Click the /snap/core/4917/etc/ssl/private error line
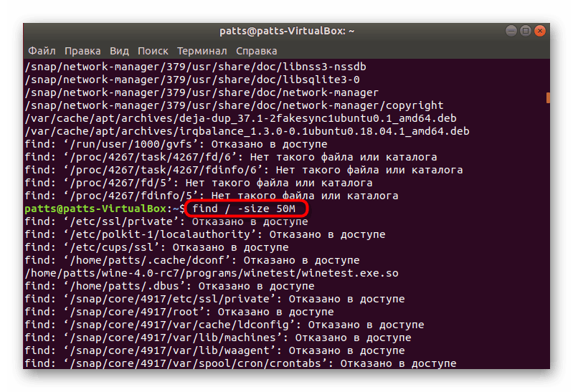The image size is (573, 392). tap(215, 299)
